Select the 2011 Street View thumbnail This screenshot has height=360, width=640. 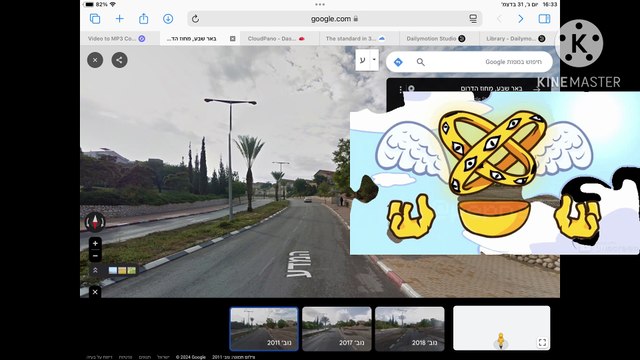[x=264, y=329]
